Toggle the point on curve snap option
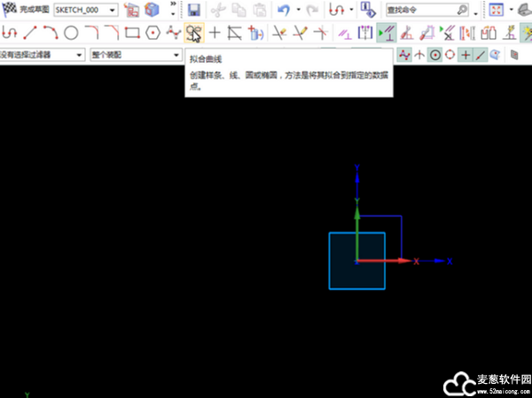Viewport: 532px width, 398px height. tap(480, 55)
